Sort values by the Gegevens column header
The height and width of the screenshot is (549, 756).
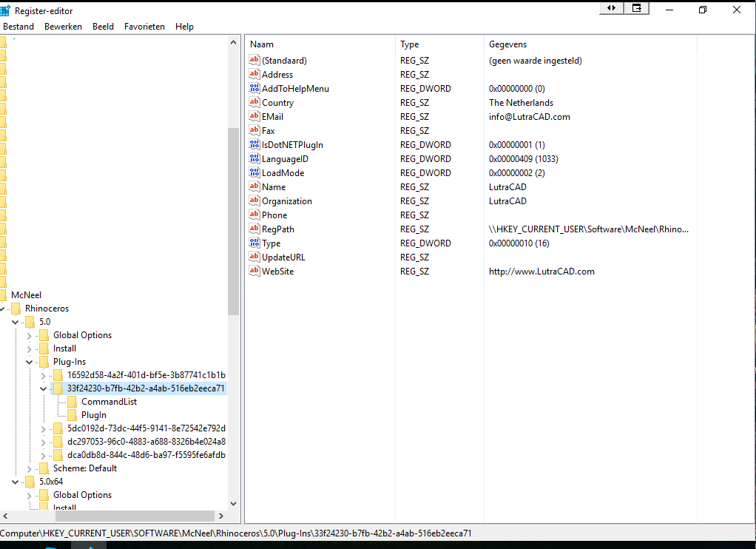590,44
